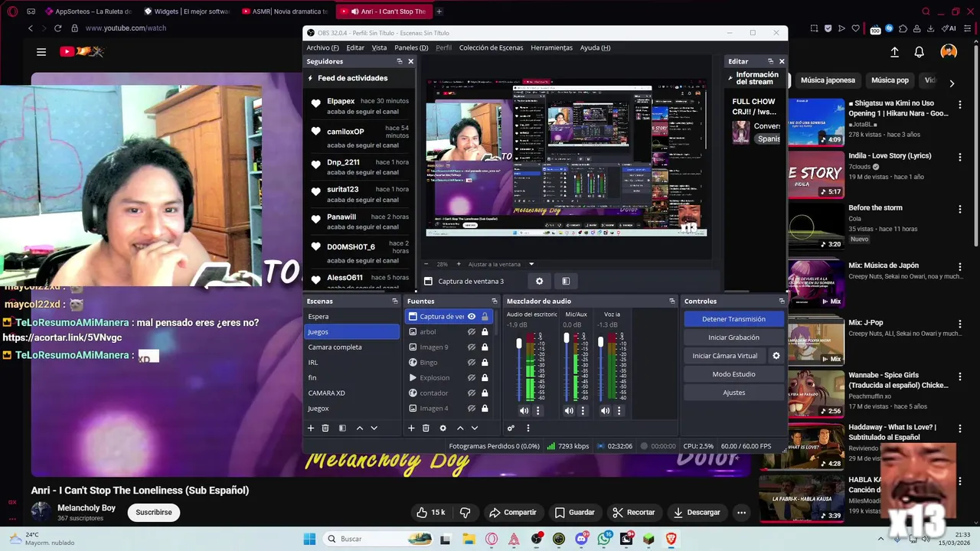Open the Before the storm video thumbnail
Viewport: 980px width, 551px height.
point(815,226)
